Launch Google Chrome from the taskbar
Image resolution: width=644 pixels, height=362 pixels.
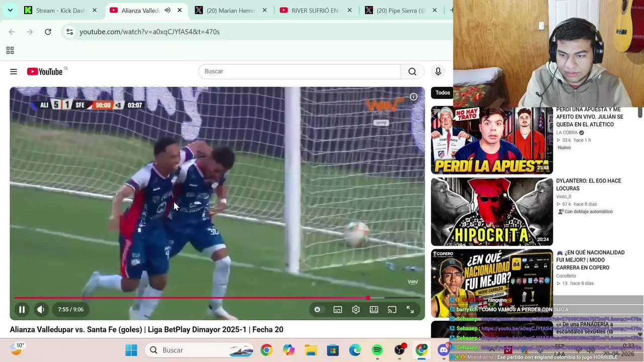[266, 350]
